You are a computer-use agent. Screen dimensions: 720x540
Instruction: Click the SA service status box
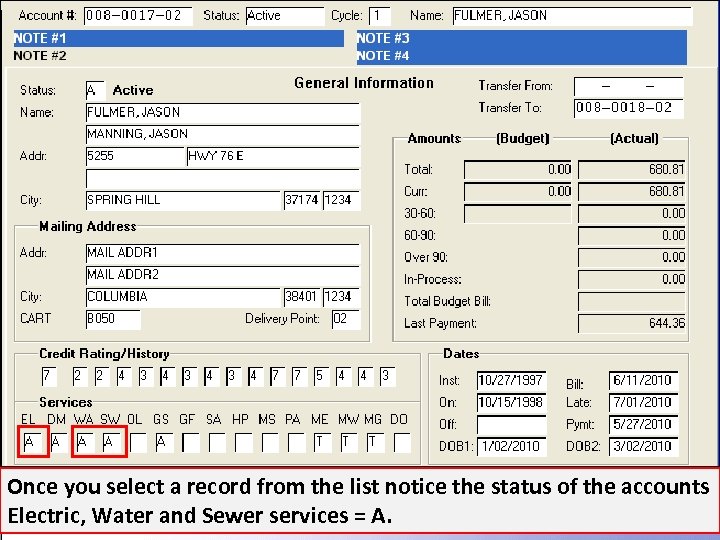click(217, 443)
